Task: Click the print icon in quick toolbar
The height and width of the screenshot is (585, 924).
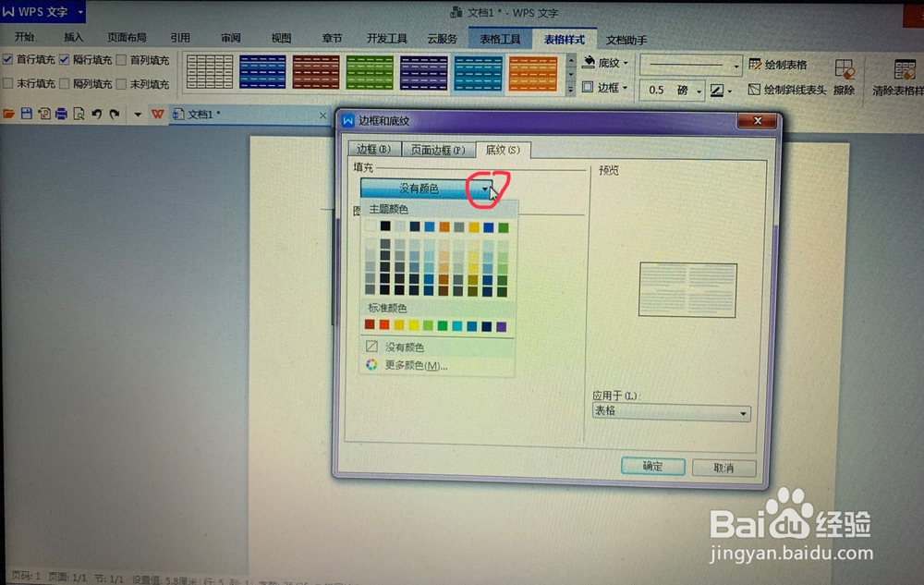Action: click(x=61, y=114)
